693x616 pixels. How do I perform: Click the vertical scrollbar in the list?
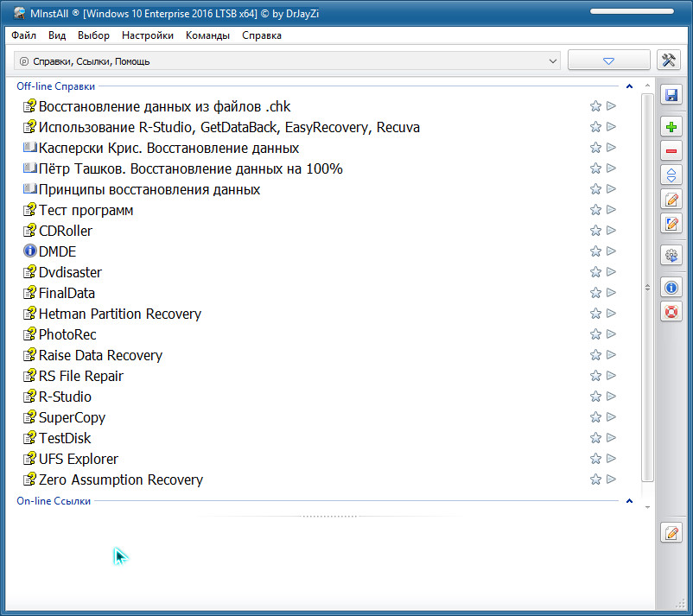[x=647, y=285]
